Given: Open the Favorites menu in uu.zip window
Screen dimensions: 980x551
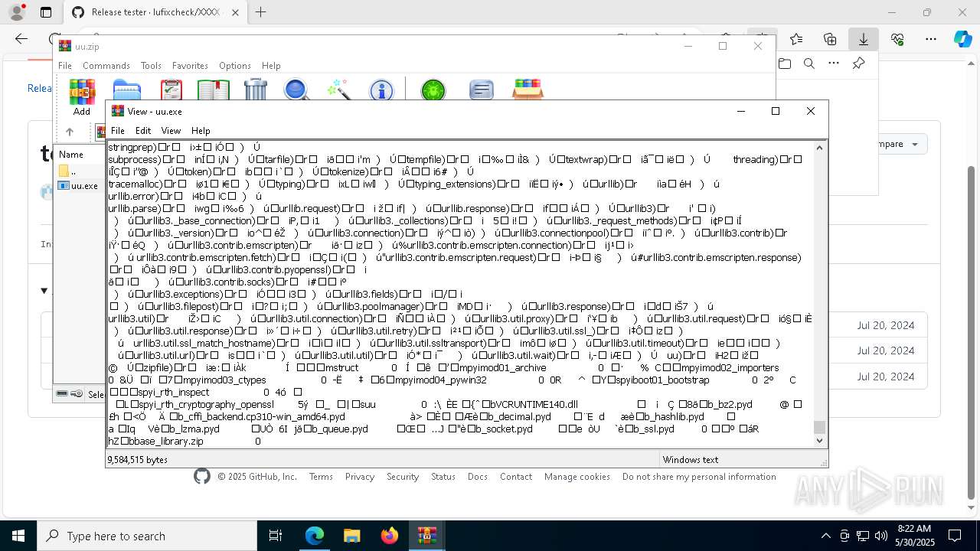Looking at the screenshot, I should (190, 66).
